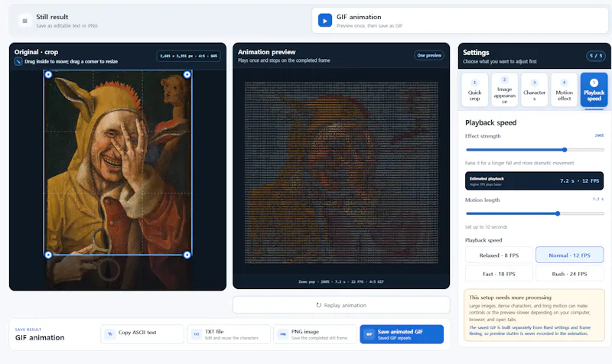Click the Save animated GIF icon

click(x=369, y=334)
